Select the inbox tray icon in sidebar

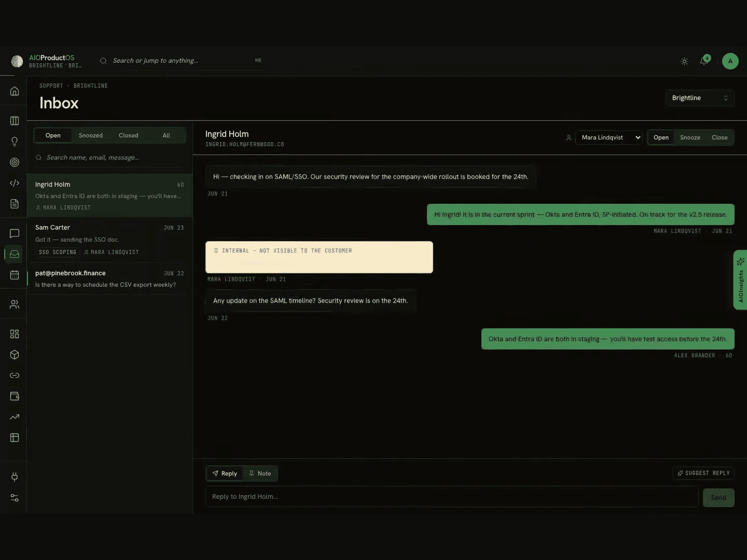tap(15, 254)
